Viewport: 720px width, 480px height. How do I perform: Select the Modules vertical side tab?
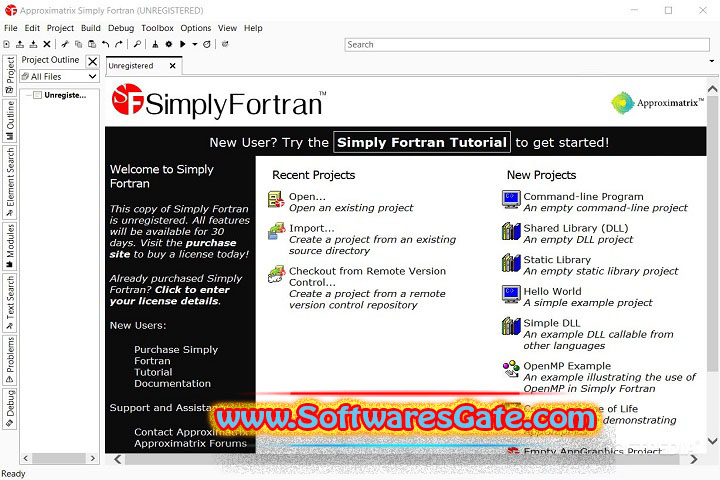click(10, 247)
